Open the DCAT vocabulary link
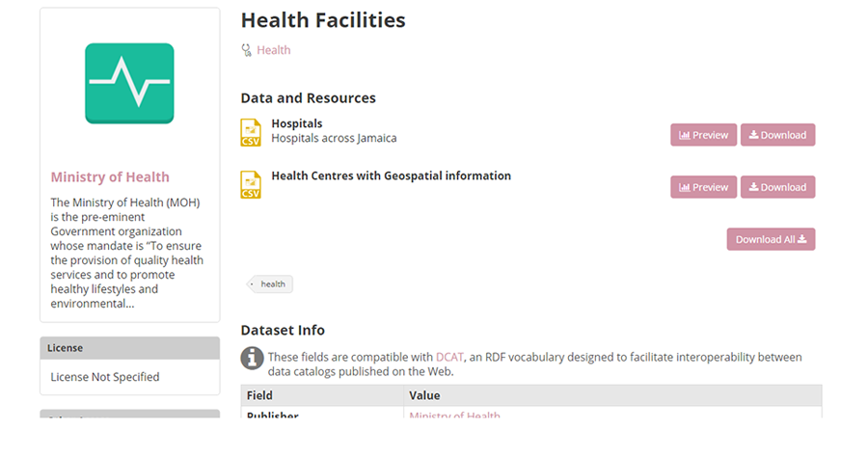The width and height of the screenshot is (868, 458). [x=449, y=358]
